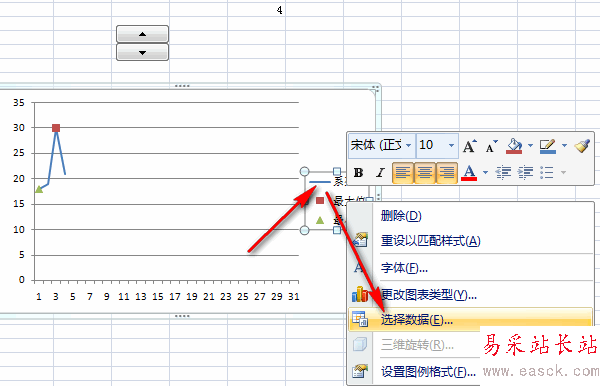Click chart bottom edge resize dots
Image resolution: width=600 pixels, height=386 pixels.
pos(182,316)
